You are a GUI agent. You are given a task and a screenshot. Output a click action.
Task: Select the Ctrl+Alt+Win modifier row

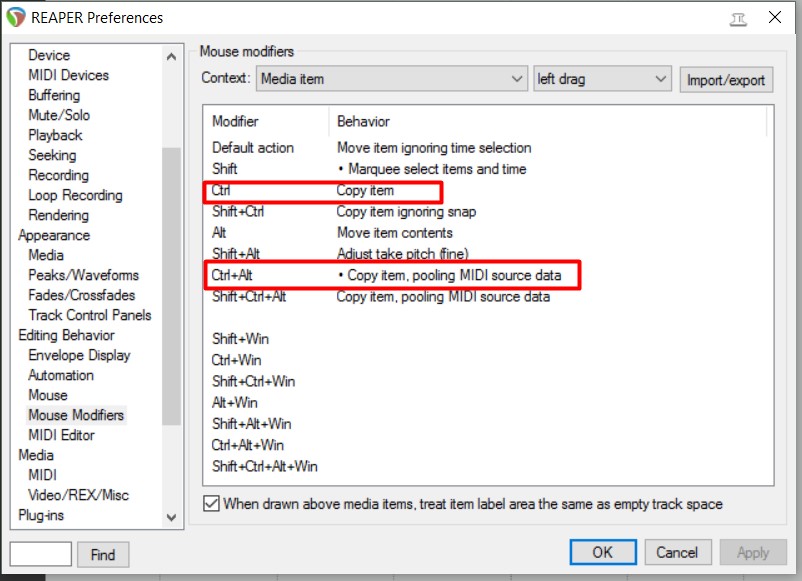coord(488,445)
